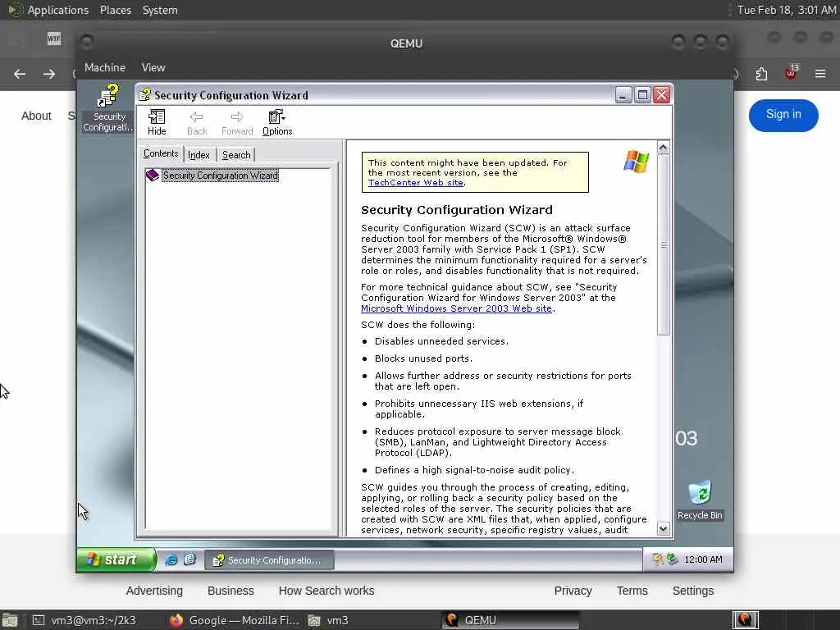This screenshot has width=840, height=630.
Task: Open Firefox extensions puzzle icon
Action: click(761, 74)
